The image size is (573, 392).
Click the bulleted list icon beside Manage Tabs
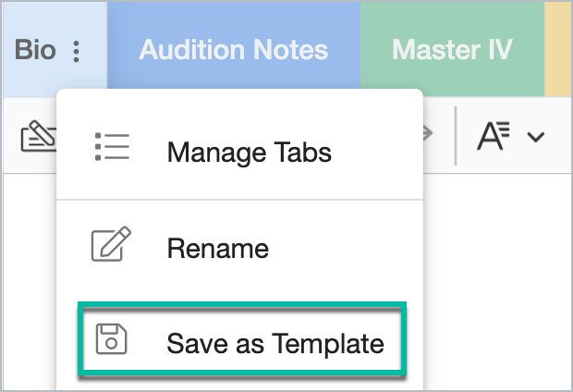click(x=112, y=147)
